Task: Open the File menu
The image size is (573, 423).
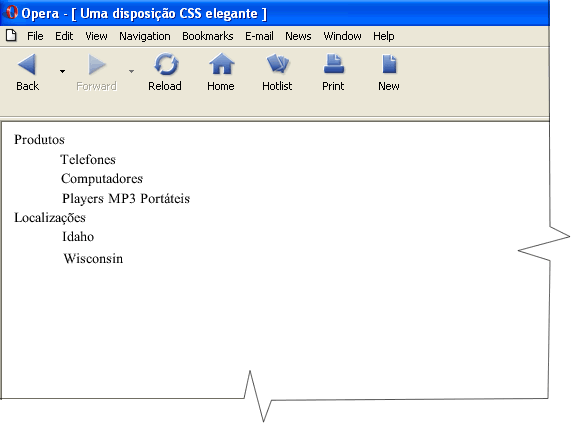Action: 35,36
